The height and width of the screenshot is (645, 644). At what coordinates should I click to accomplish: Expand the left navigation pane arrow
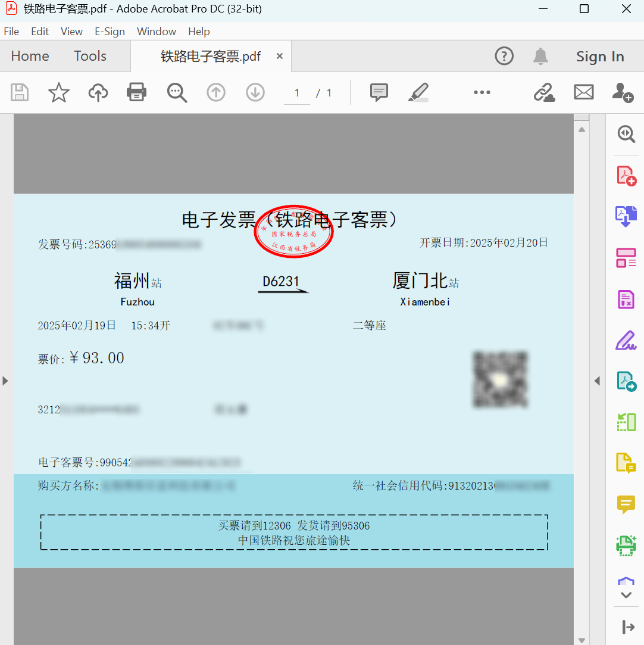coord(5,381)
